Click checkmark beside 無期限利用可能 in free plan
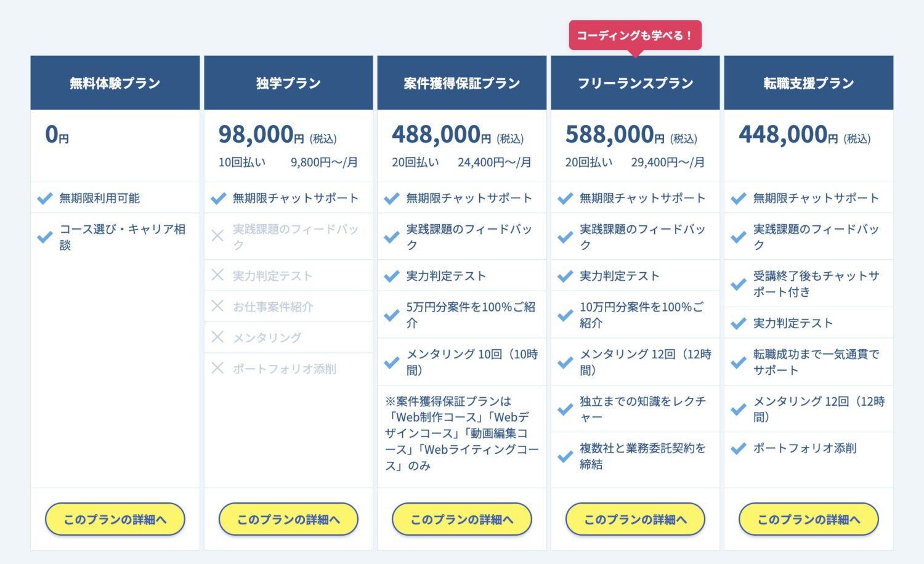This screenshot has width=924, height=564. (x=44, y=198)
